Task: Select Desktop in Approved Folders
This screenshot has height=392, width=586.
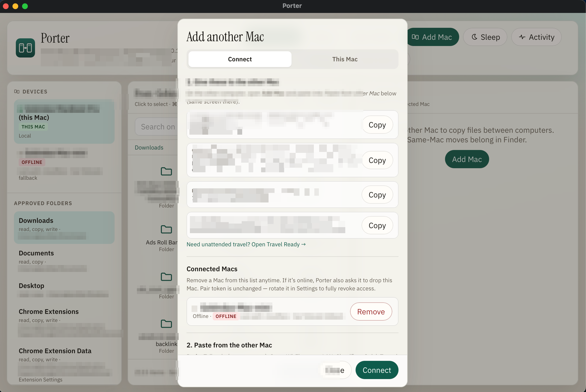Action: point(64,290)
